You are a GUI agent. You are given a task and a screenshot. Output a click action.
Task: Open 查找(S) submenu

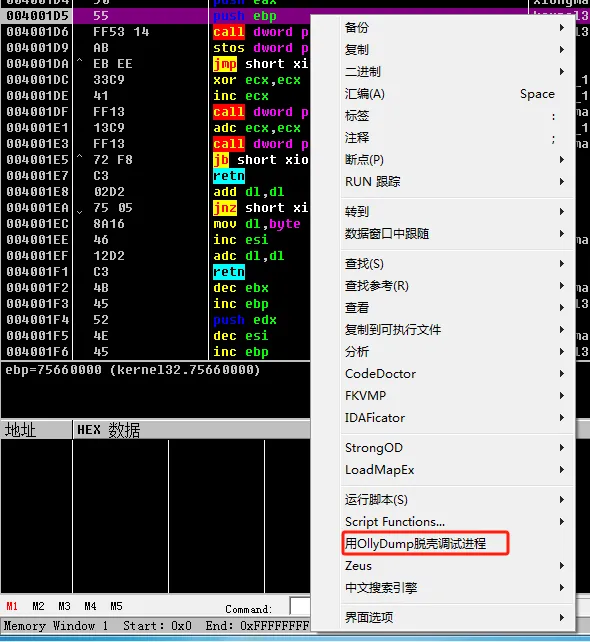[455, 264]
